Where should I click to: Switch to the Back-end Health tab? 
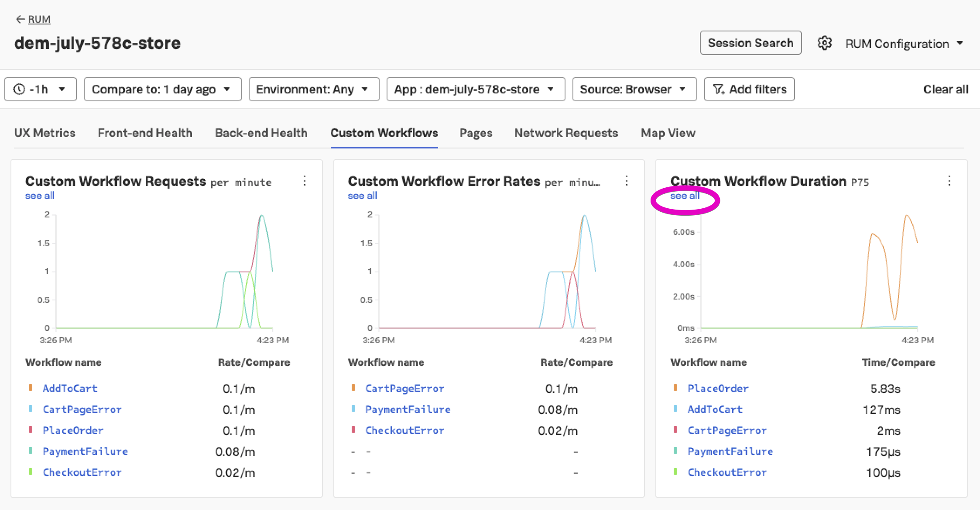click(x=261, y=133)
